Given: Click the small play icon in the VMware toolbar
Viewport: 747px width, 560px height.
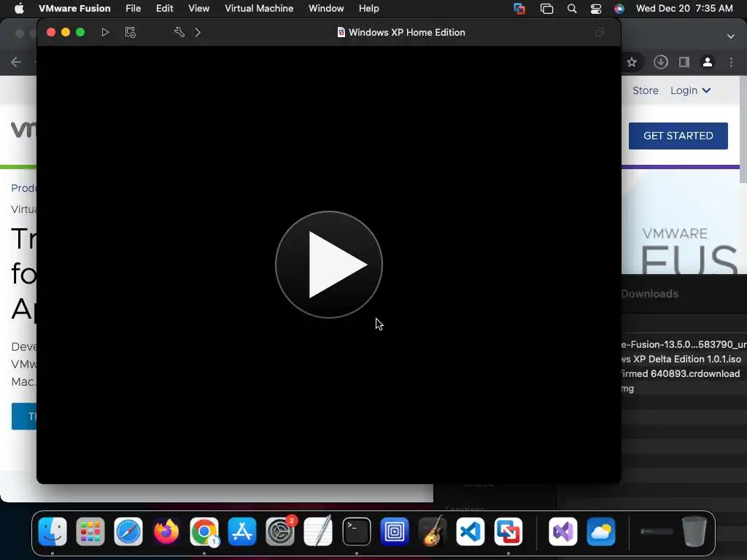Looking at the screenshot, I should [105, 32].
